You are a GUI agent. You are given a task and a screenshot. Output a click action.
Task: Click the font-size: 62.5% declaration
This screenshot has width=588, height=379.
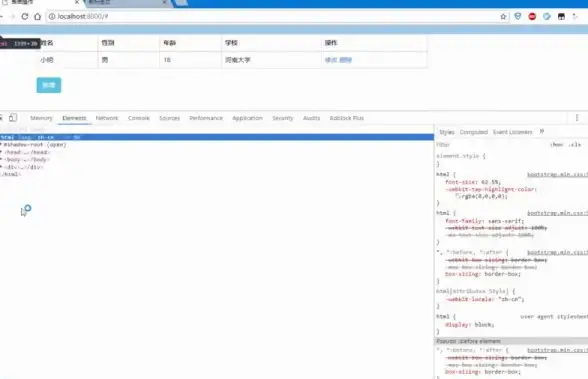[473, 182]
